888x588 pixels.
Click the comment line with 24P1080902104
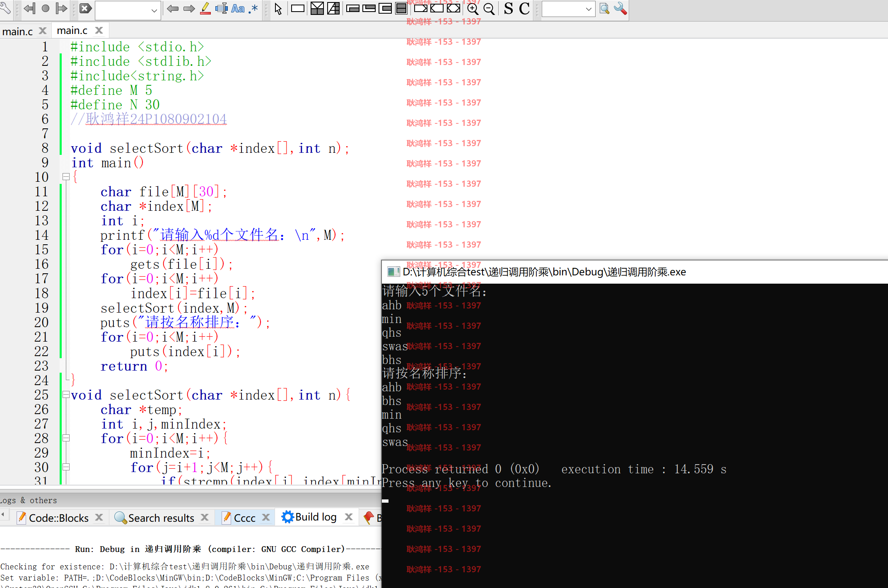(x=149, y=119)
